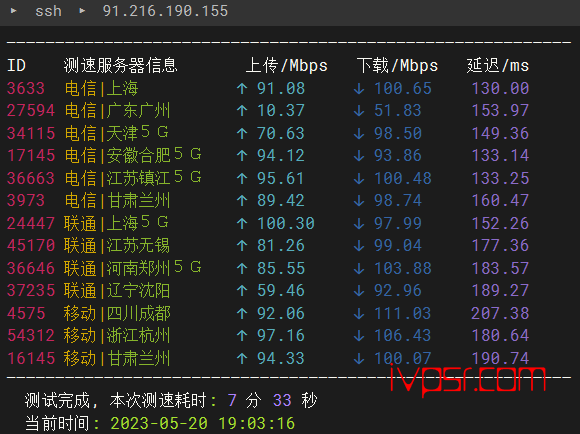Select the ID column header

[x=17, y=65]
